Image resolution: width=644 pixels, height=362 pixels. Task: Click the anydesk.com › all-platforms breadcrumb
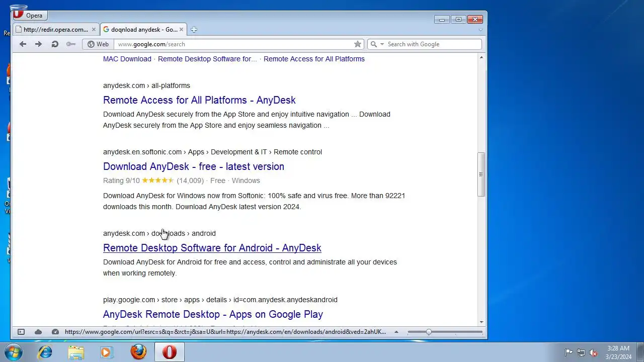click(146, 85)
